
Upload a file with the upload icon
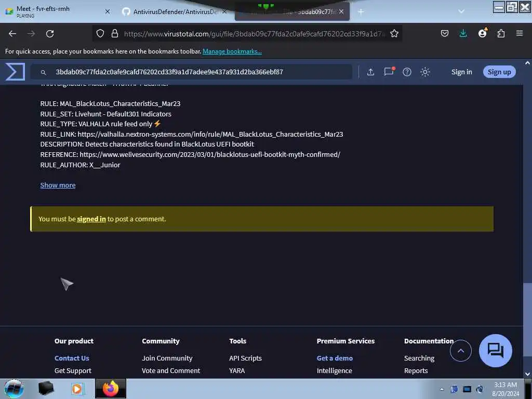[370, 72]
